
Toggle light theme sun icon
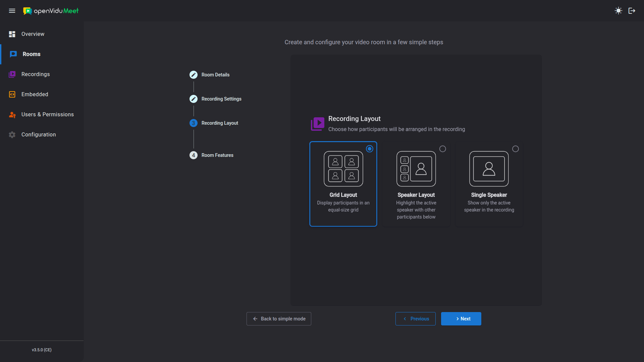tap(618, 11)
